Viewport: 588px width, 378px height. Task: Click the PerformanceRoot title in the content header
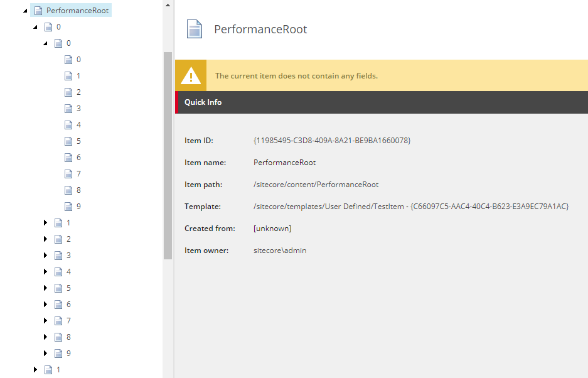260,30
